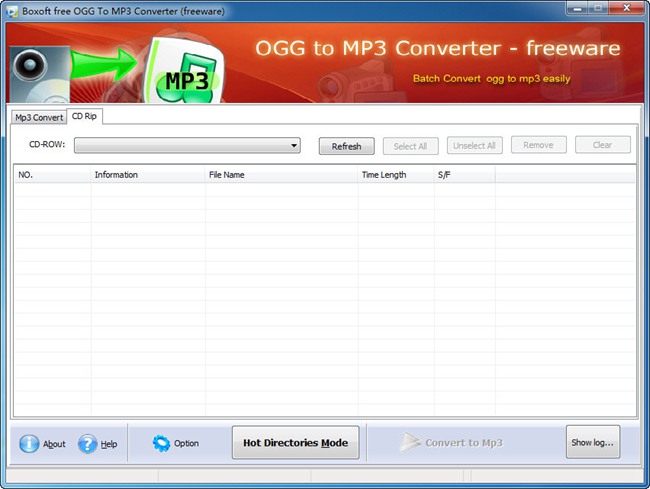Click the File Name column header

pos(281,175)
